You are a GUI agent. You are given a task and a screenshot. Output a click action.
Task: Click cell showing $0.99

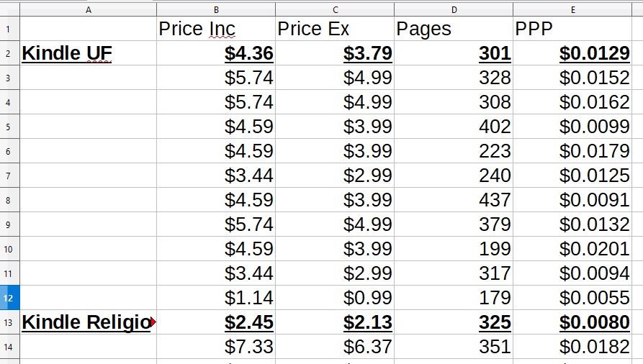click(335, 298)
